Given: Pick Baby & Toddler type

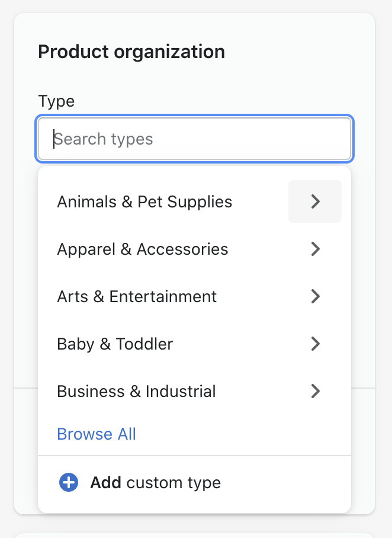Looking at the screenshot, I should [115, 344].
